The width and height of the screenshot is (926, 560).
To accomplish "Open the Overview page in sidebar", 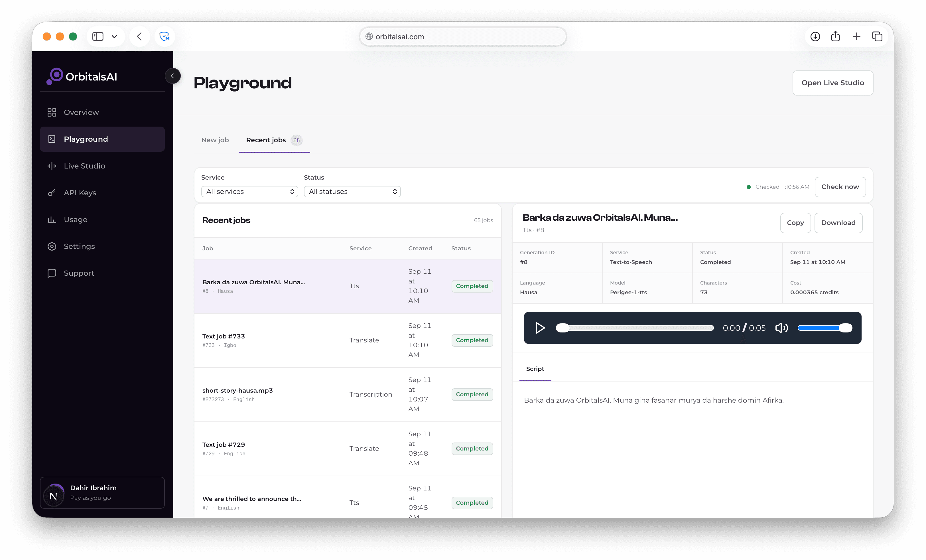I will [x=102, y=112].
